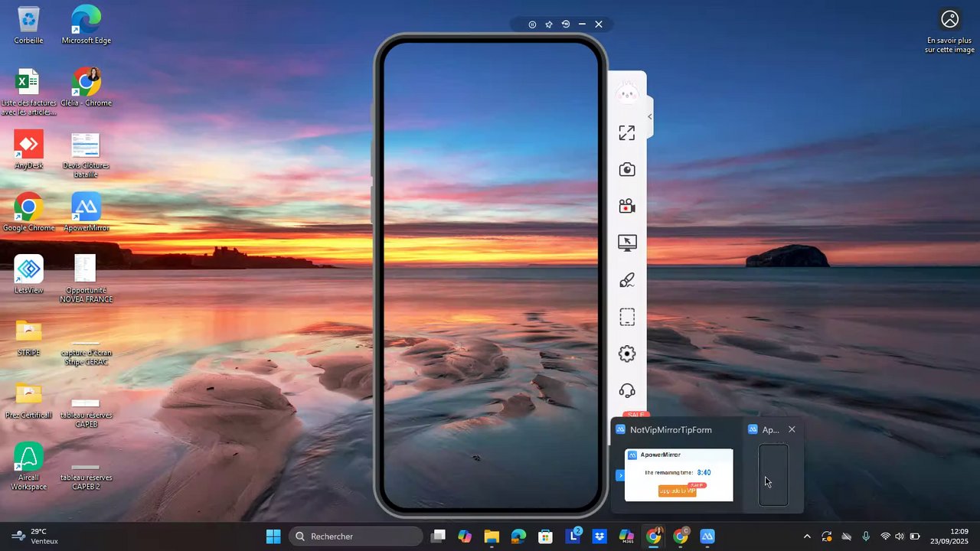The width and height of the screenshot is (980, 551).
Task: Select AnyDesk desktop shortcut
Action: point(28,150)
